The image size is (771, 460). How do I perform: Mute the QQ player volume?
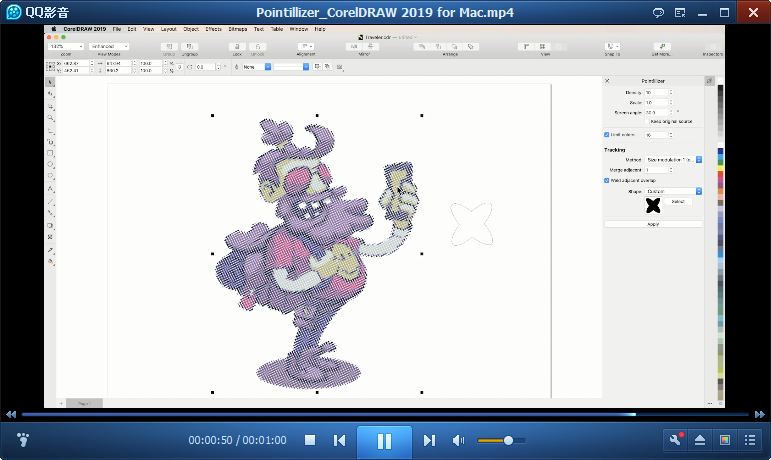(x=458, y=440)
